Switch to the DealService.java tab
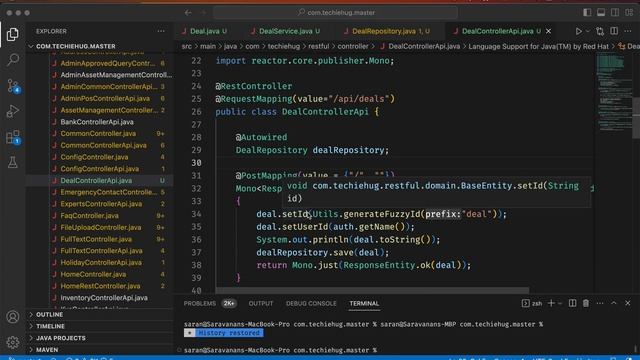This screenshot has width=640, height=360. (285, 31)
